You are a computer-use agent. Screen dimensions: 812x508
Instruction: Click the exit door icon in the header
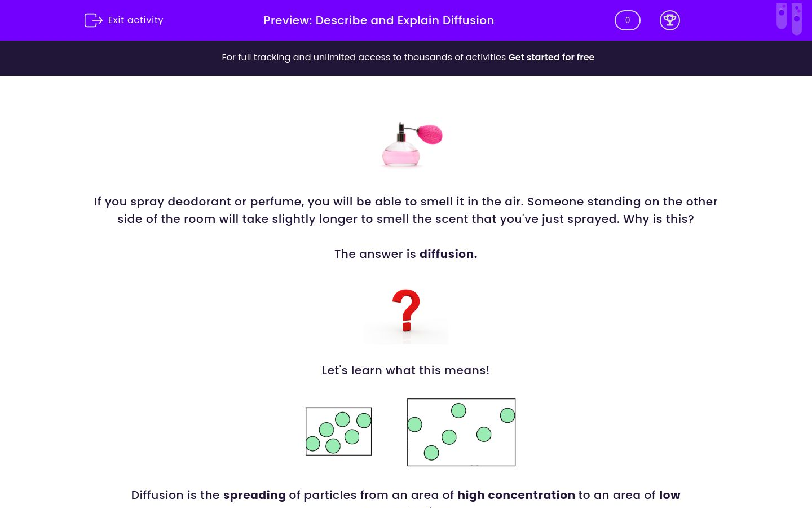click(93, 20)
